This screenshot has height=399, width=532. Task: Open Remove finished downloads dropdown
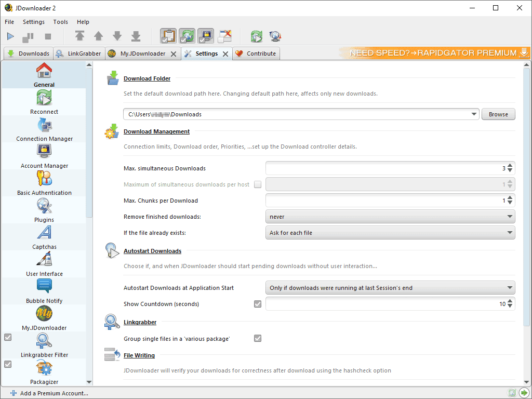point(390,217)
